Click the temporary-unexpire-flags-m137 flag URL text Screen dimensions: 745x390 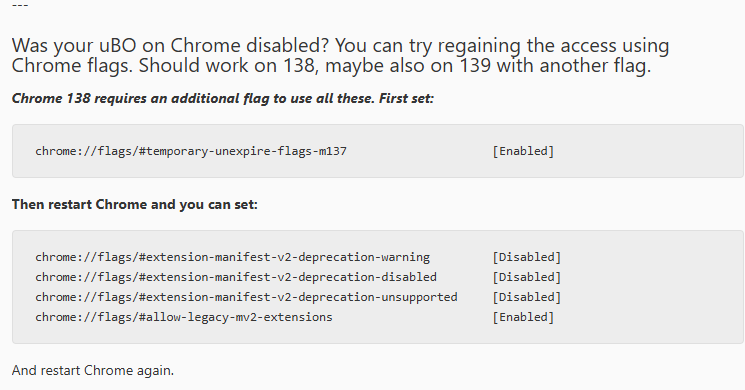point(191,151)
